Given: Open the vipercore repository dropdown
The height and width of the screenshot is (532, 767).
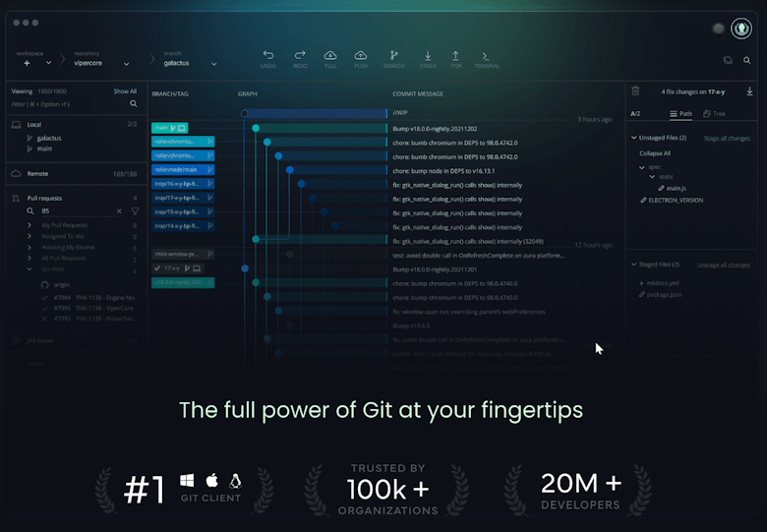Looking at the screenshot, I should [126, 64].
